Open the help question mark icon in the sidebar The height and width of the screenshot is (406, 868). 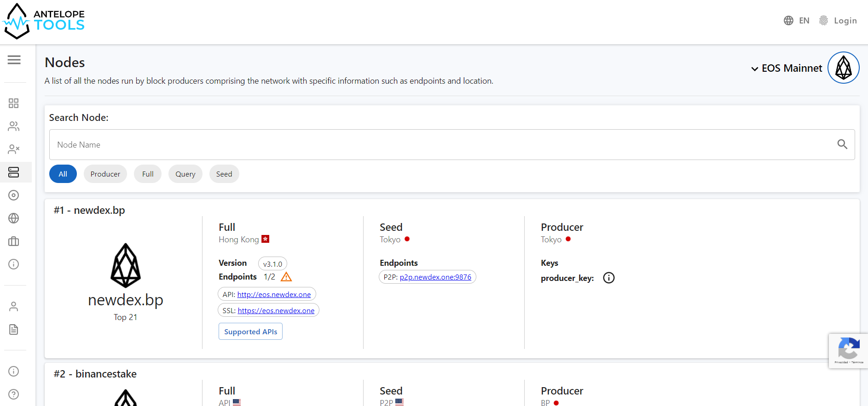click(x=14, y=394)
